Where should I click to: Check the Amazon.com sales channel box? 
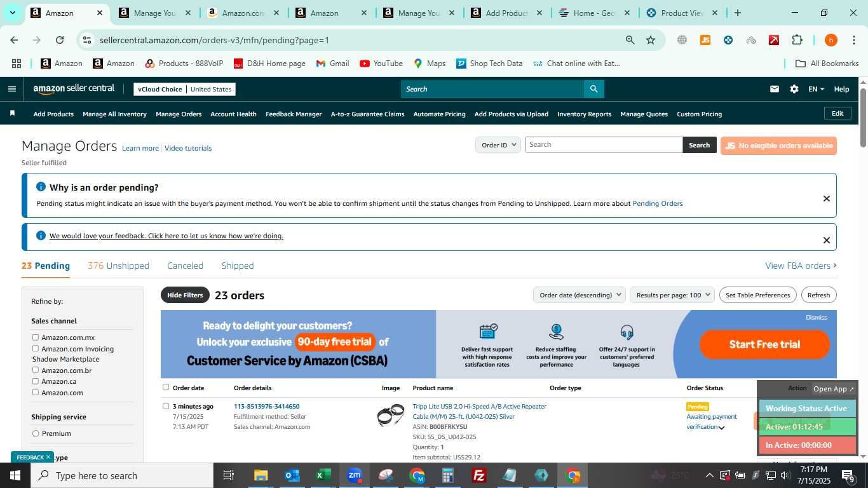[36, 392]
